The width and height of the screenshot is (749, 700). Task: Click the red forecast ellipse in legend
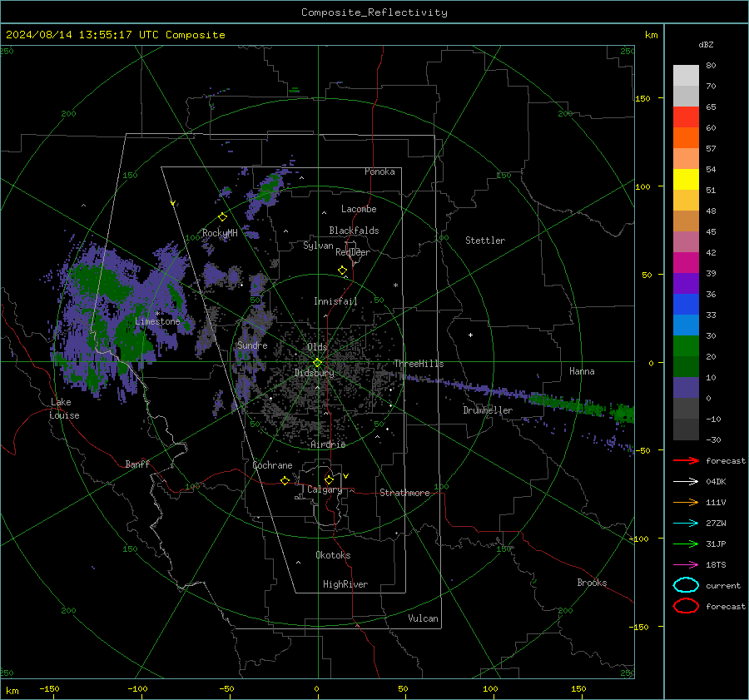click(686, 606)
